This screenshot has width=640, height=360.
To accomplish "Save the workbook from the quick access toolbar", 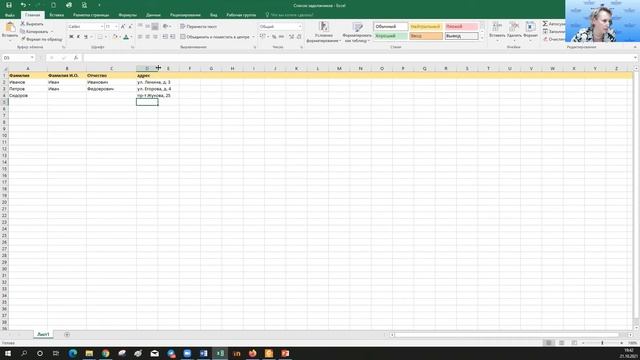I will click(9, 5).
